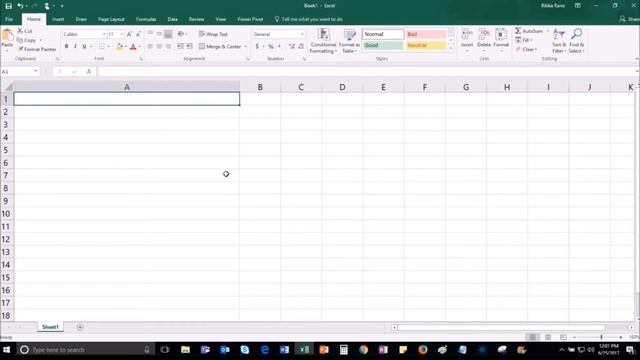Open Sort & Filter menu
Screen dimensions: 640x360
pos(559,41)
